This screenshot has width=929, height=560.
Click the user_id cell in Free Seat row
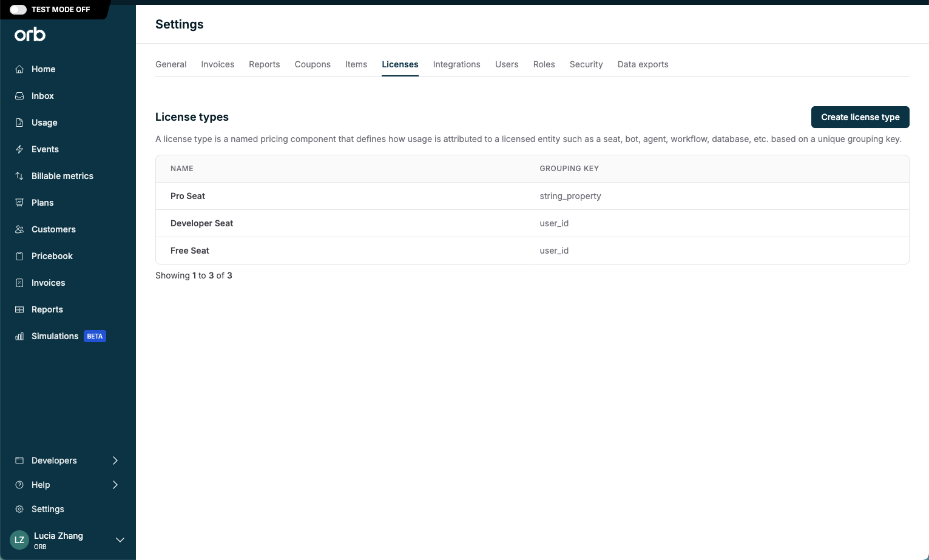click(554, 251)
